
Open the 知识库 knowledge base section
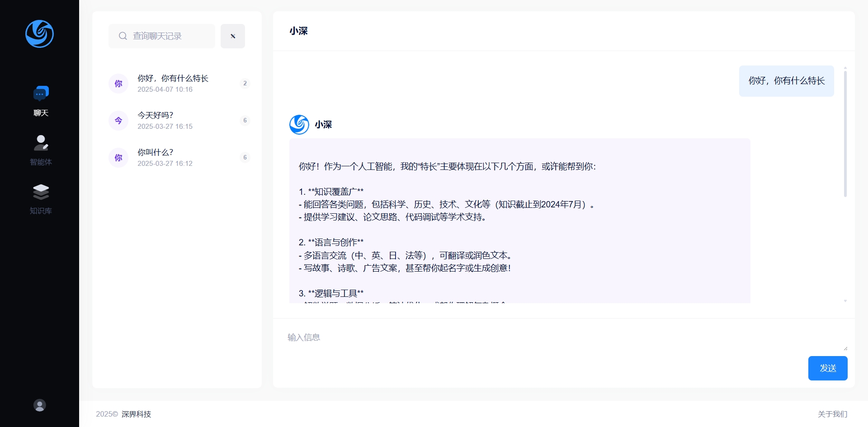(41, 199)
